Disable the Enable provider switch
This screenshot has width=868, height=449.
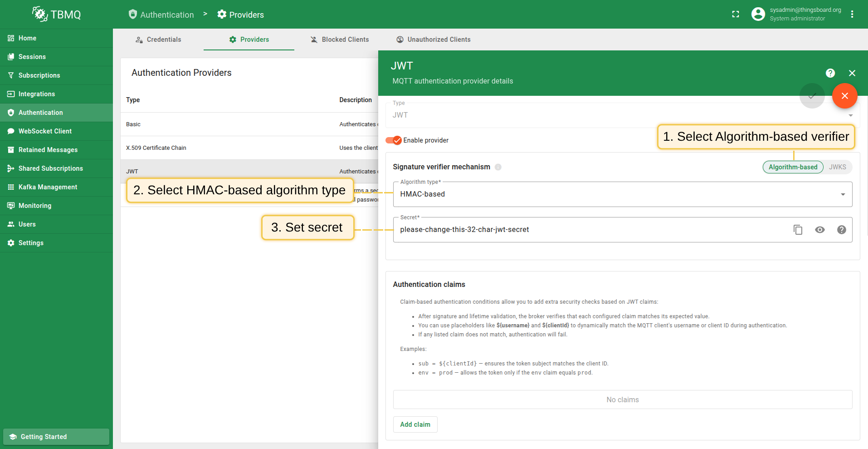tap(394, 140)
